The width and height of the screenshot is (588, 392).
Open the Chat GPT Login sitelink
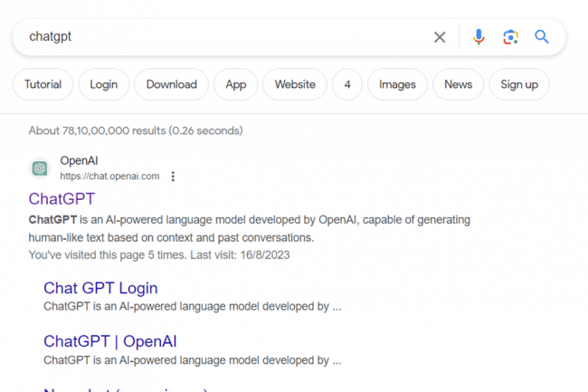click(100, 288)
